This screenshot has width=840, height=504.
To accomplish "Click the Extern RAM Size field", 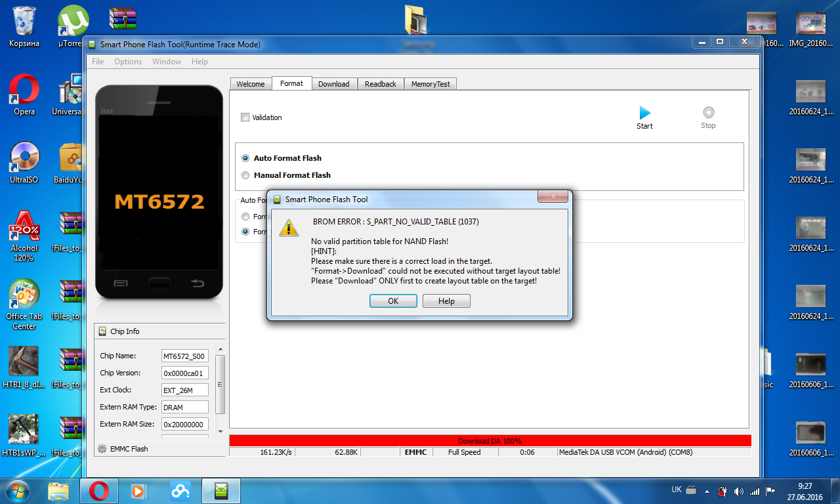I will pyautogui.click(x=184, y=425).
